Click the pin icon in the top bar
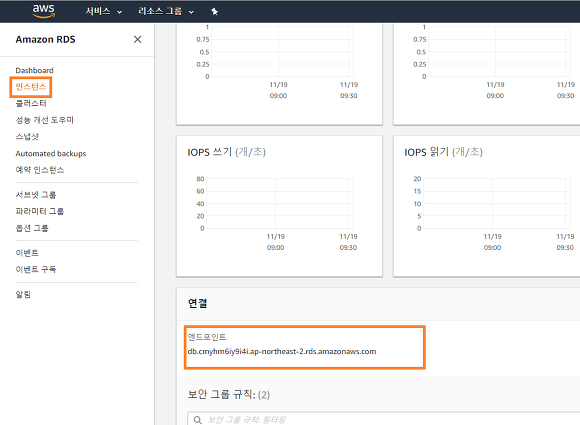Image resolution: width=580 pixels, height=425 pixels. tap(215, 11)
